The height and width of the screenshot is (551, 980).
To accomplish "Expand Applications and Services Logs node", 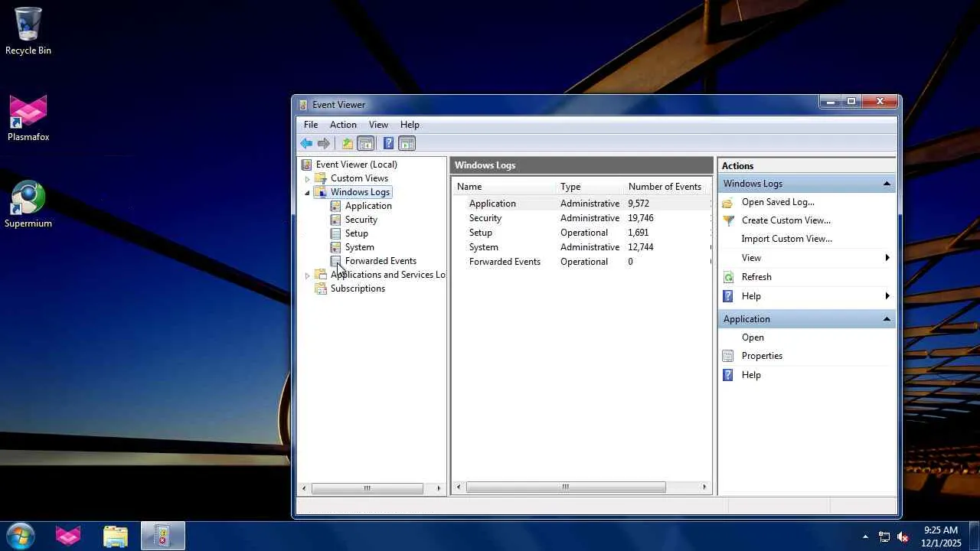I will 308,275.
